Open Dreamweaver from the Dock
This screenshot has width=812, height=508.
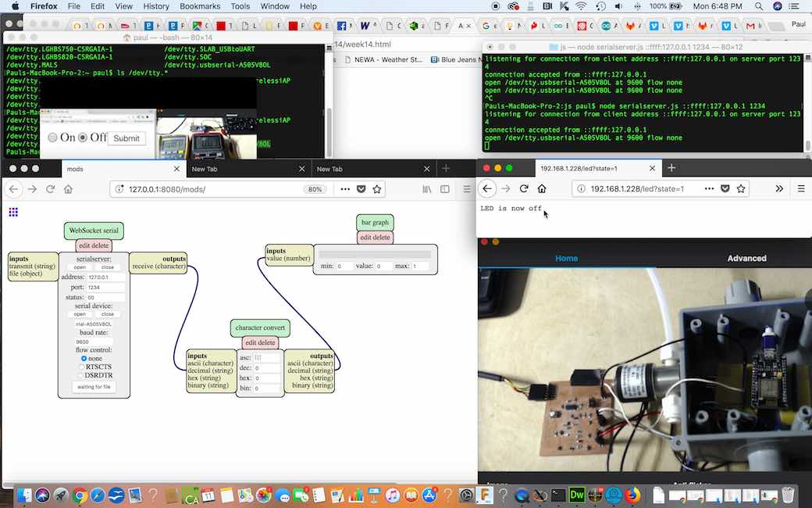576,495
